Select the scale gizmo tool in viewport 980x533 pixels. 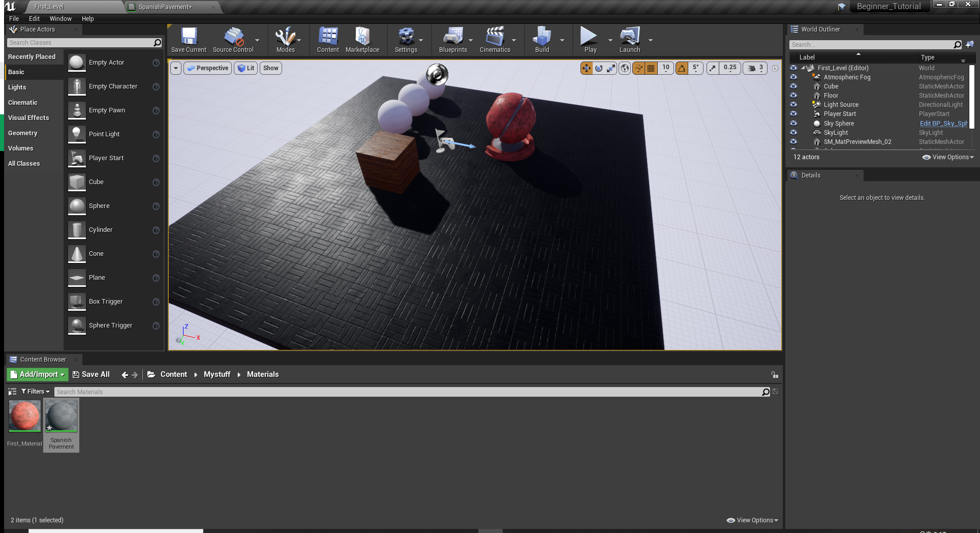click(x=611, y=68)
